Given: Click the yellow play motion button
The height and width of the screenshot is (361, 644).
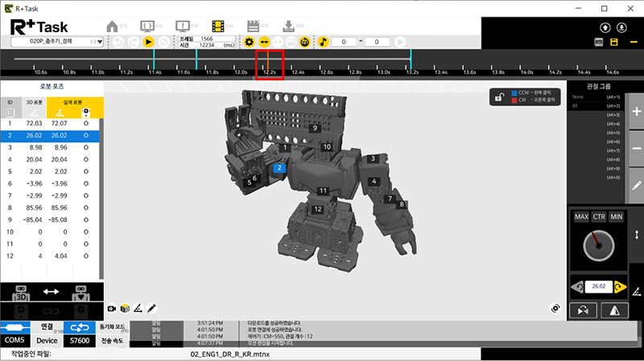Looking at the screenshot, I should pos(149,41).
